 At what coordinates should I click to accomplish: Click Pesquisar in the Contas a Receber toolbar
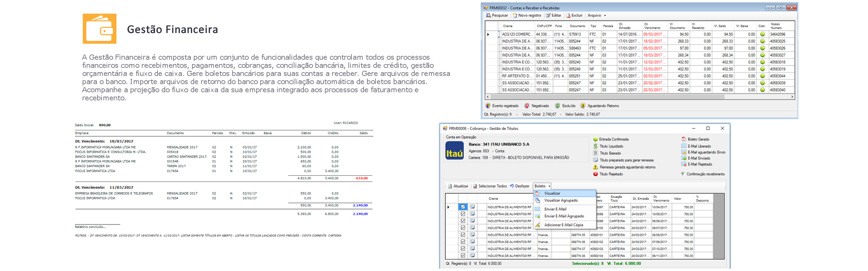[x=497, y=15]
